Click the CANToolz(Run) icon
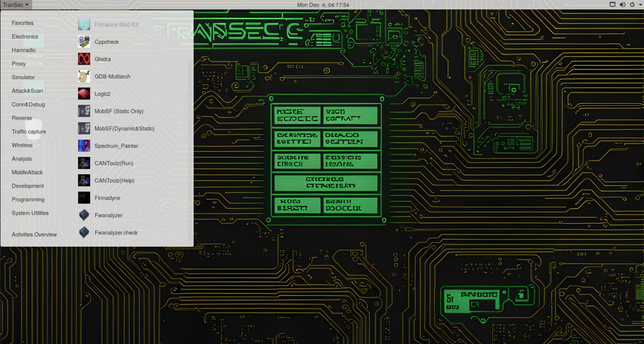The height and width of the screenshot is (344, 644). (84, 163)
